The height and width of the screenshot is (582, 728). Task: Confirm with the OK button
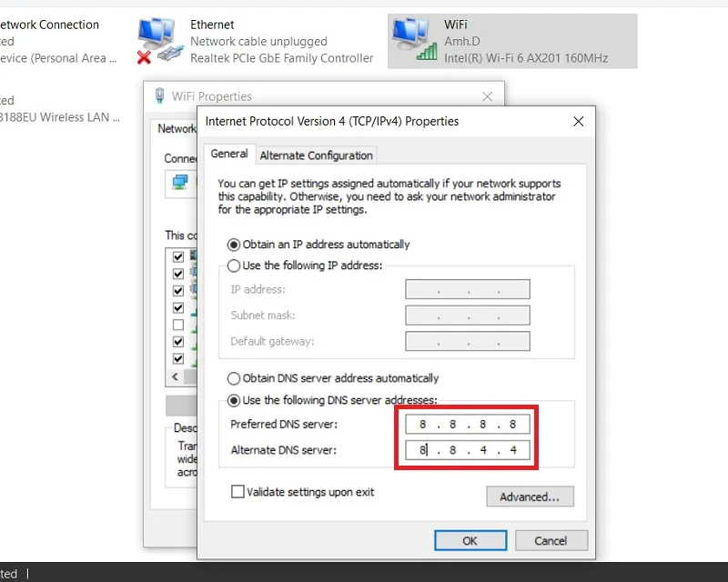470,541
